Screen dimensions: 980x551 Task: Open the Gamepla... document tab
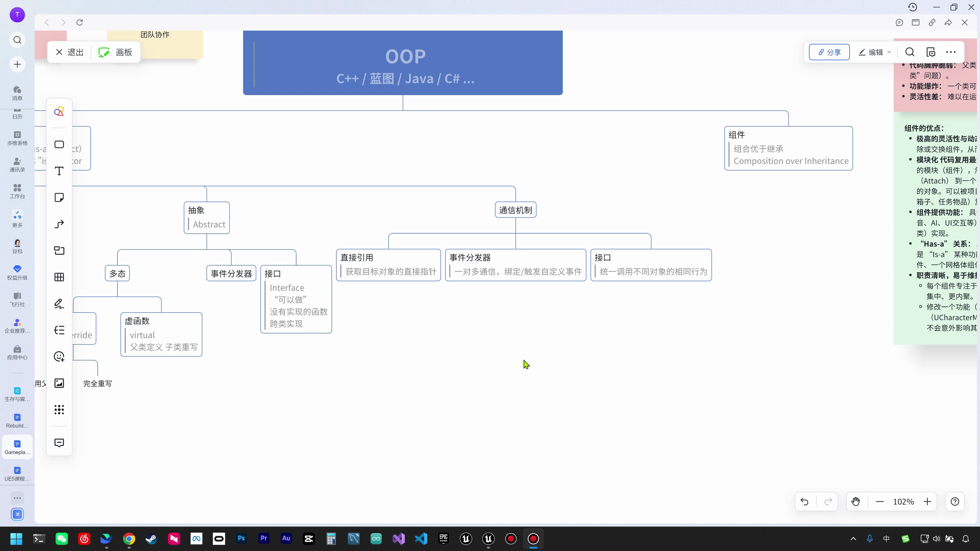coord(17,447)
